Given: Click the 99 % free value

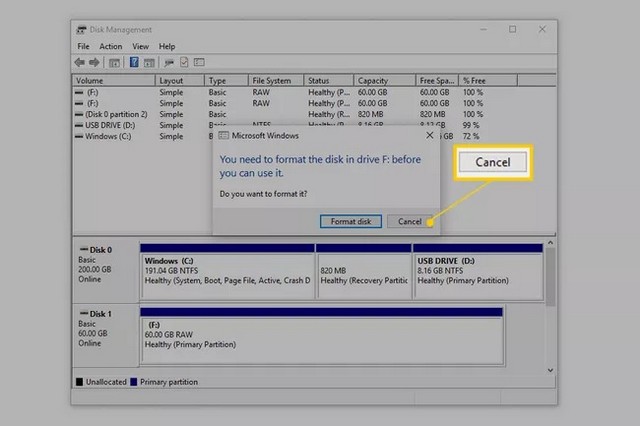Looking at the screenshot, I should (x=471, y=125).
